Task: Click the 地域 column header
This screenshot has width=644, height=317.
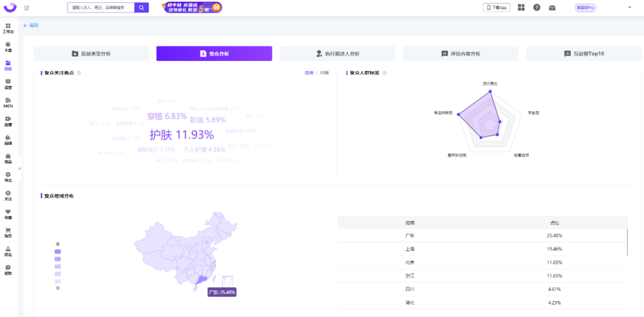Action: [410, 223]
